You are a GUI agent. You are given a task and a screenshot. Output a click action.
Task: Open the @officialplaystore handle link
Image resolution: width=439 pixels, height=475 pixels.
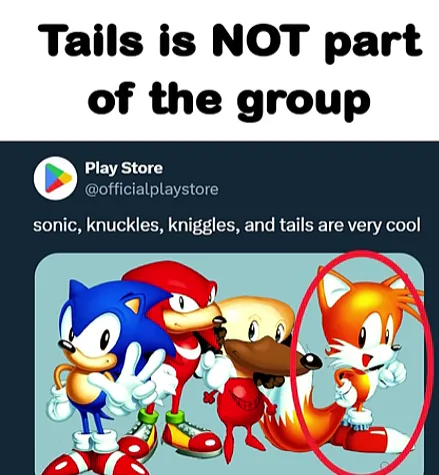tap(152, 189)
